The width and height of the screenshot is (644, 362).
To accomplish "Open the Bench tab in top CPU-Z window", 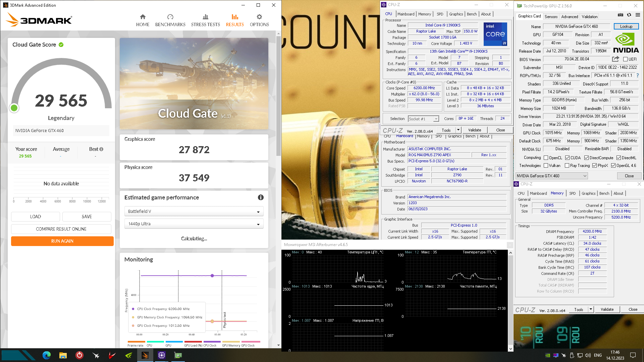I will 472,14.
